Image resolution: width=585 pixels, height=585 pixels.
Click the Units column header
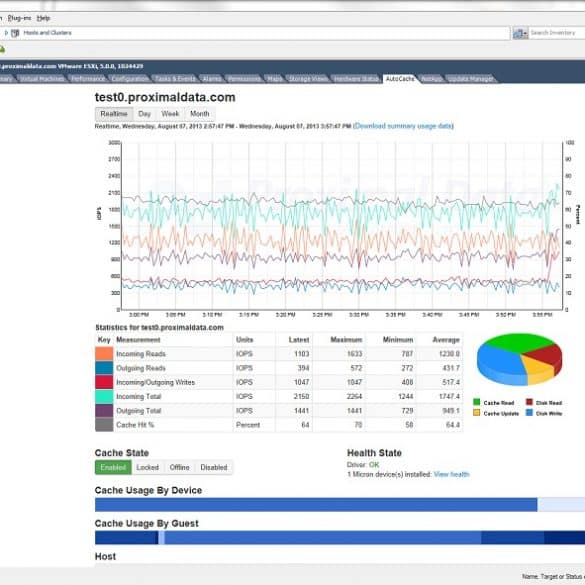pyautogui.click(x=244, y=340)
